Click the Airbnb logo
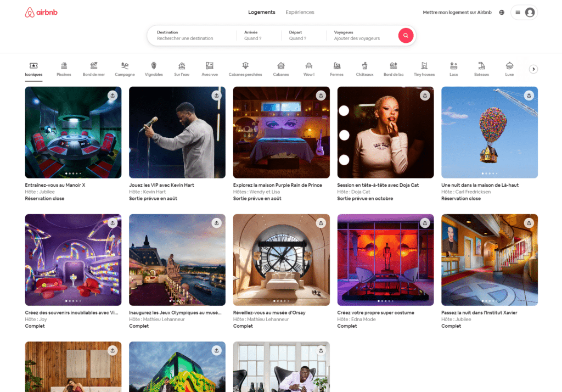 [41, 12]
